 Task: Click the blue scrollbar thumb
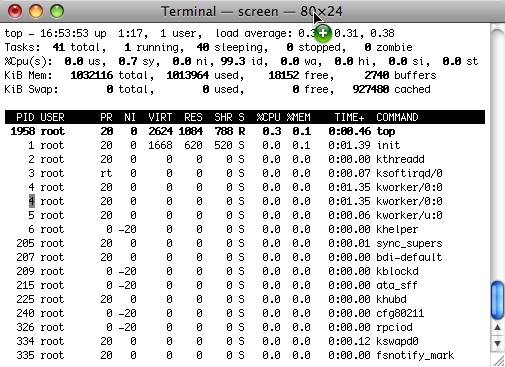(x=497, y=300)
